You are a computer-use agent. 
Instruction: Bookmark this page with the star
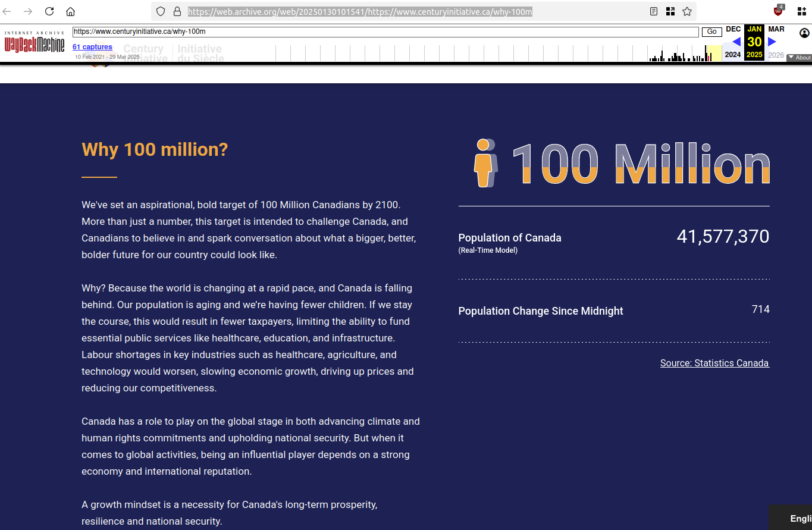pyautogui.click(x=687, y=11)
